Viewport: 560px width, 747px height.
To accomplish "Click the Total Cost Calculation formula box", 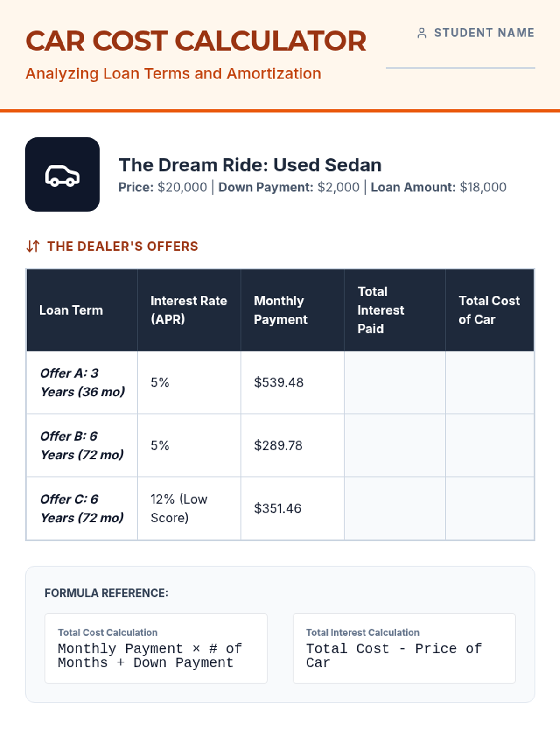I will pos(156,648).
